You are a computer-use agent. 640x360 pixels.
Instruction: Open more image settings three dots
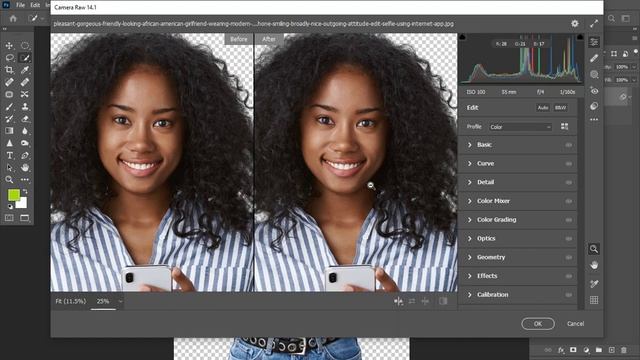[594, 120]
